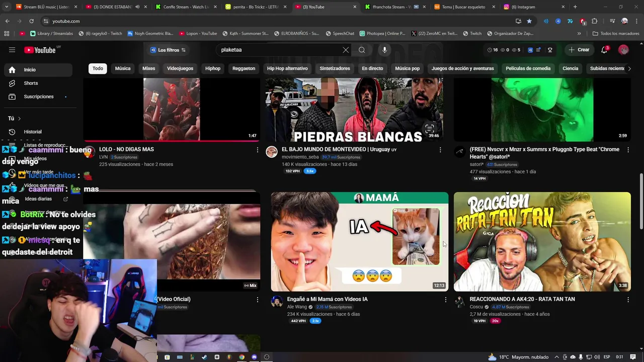The width and height of the screenshot is (644, 362).
Task: Start voice search with the microphone
Action: pos(384,50)
